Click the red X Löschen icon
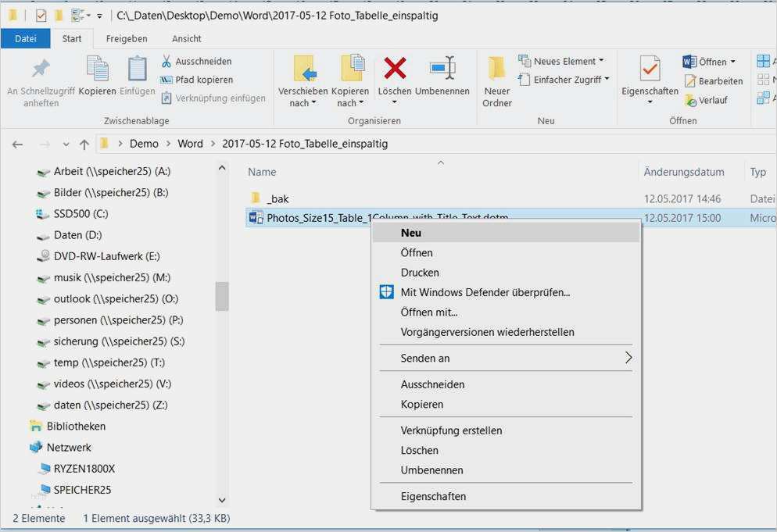 [395, 69]
